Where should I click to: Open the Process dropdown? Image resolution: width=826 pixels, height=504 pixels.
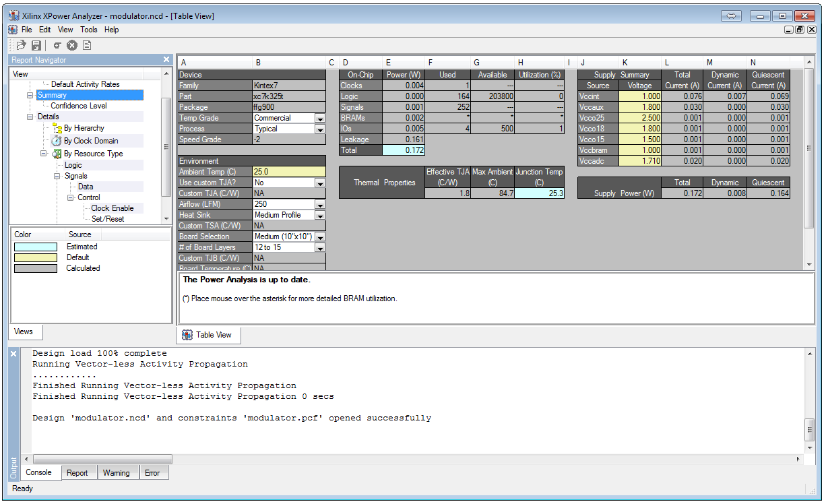click(x=320, y=129)
